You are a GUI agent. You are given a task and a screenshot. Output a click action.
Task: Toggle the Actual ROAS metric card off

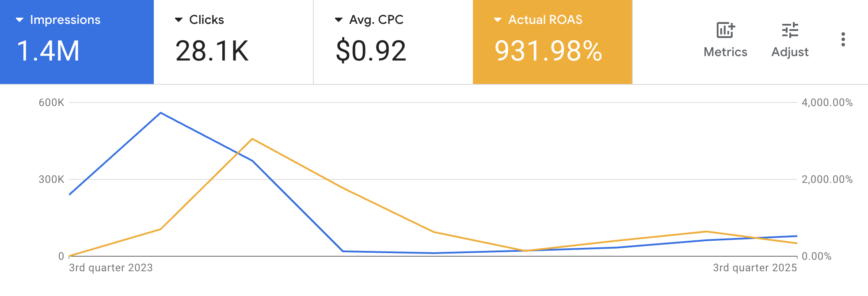coord(552,41)
